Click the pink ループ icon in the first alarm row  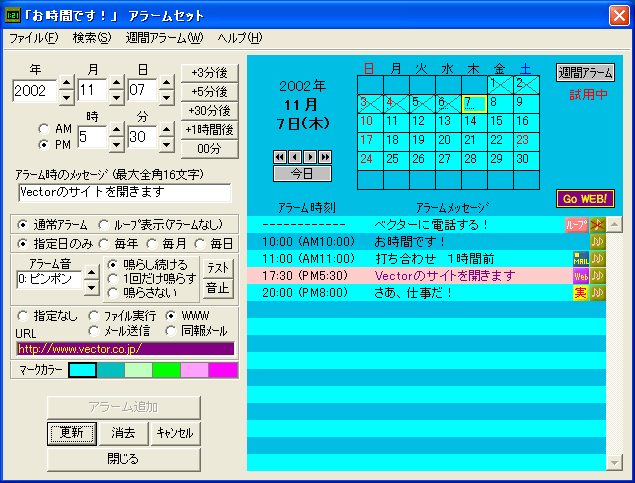click(577, 225)
